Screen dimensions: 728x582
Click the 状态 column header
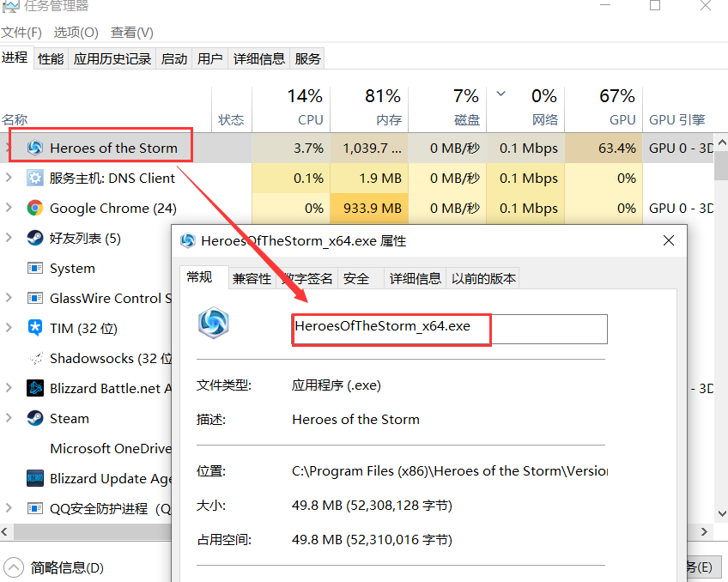click(x=231, y=109)
